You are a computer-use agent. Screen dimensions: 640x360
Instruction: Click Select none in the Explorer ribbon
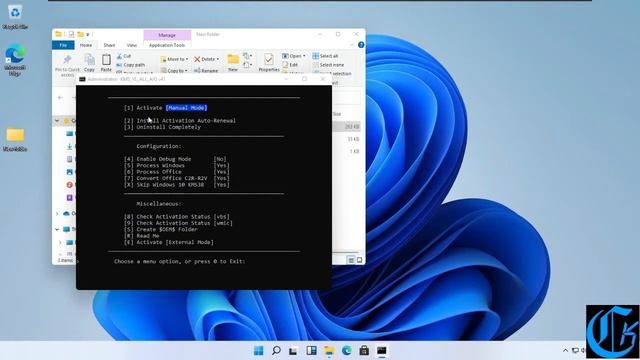[328, 65]
